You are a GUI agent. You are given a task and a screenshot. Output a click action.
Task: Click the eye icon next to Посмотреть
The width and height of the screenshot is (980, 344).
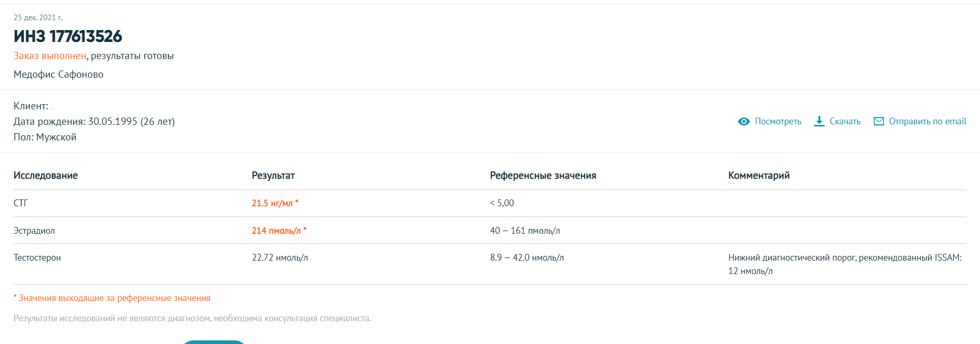point(744,121)
